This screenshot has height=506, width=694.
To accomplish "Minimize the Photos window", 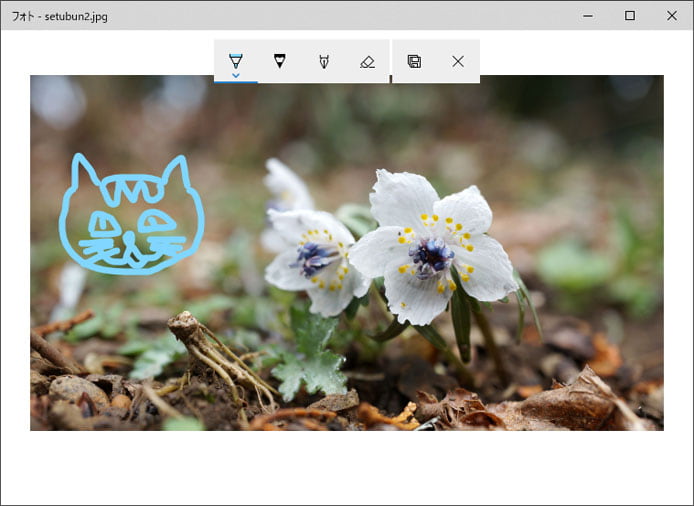I will click(587, 15).
